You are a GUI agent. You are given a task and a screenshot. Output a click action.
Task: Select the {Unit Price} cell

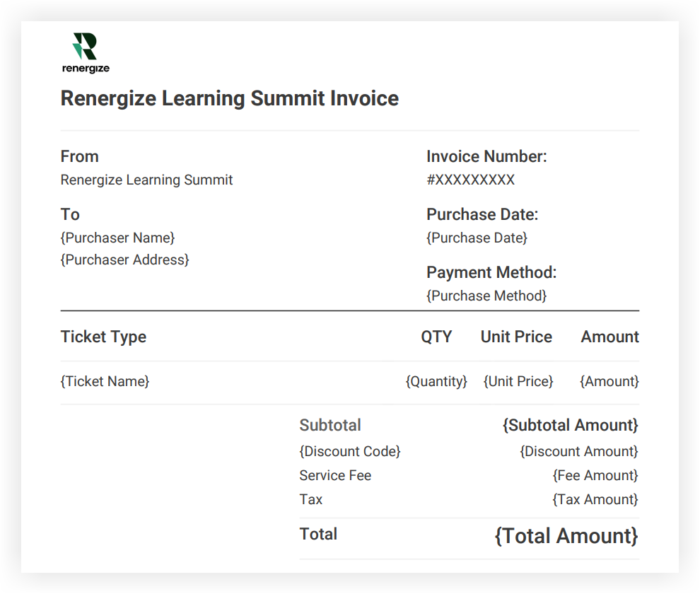coord(518,381)
